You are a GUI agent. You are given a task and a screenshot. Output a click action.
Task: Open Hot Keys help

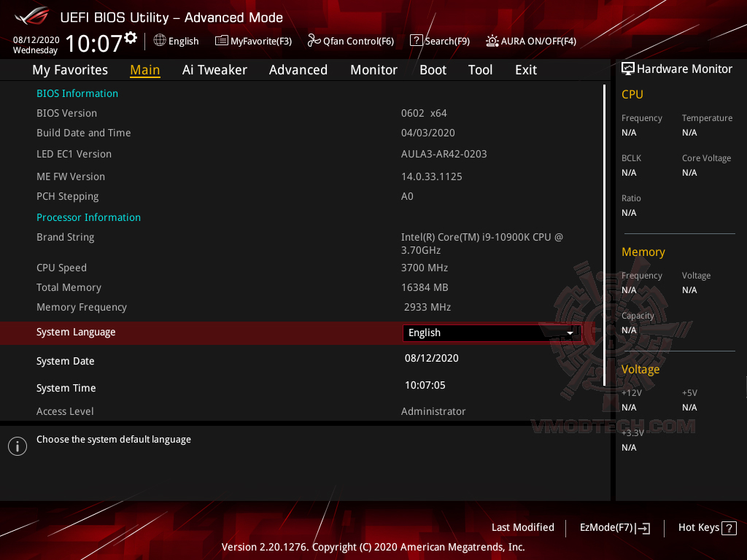[x=707, y=528]
